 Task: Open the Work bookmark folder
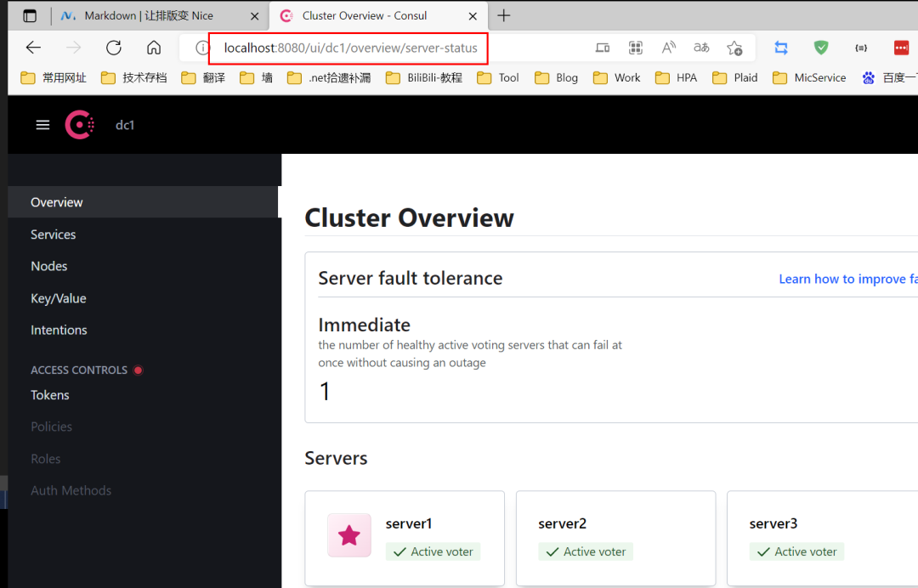(616, 78)
